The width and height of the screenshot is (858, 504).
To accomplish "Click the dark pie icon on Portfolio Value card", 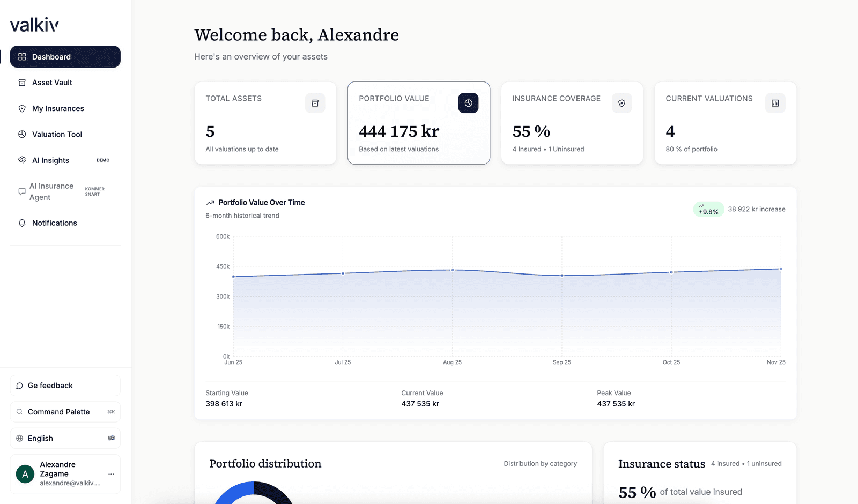I will [x=468, y=103].
